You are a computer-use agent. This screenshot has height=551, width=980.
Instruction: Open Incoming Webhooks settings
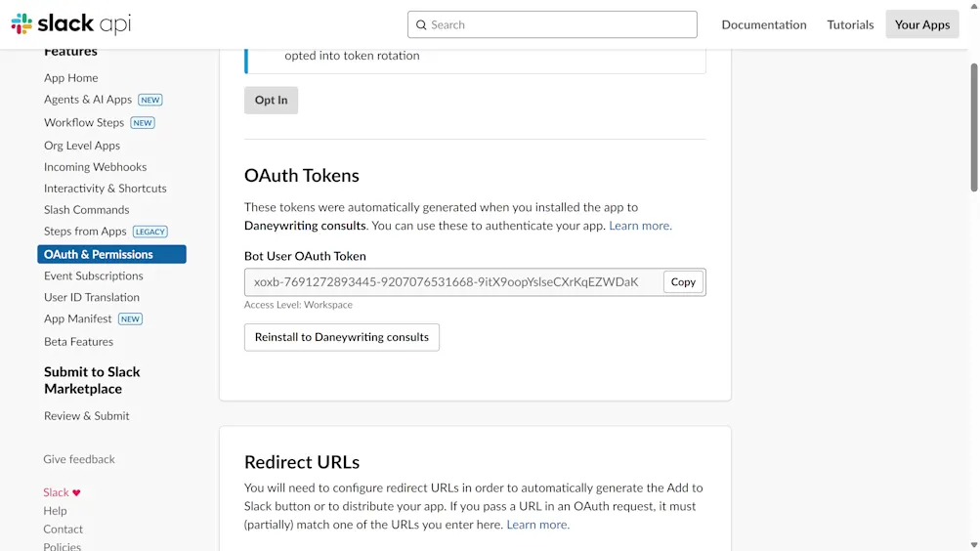point(95,167)
